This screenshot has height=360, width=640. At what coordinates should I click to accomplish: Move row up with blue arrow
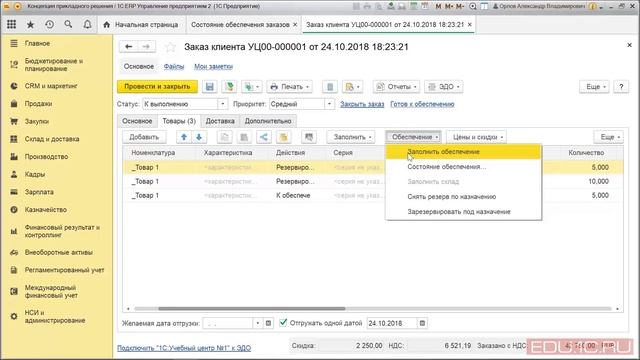(x=184, y=137)
